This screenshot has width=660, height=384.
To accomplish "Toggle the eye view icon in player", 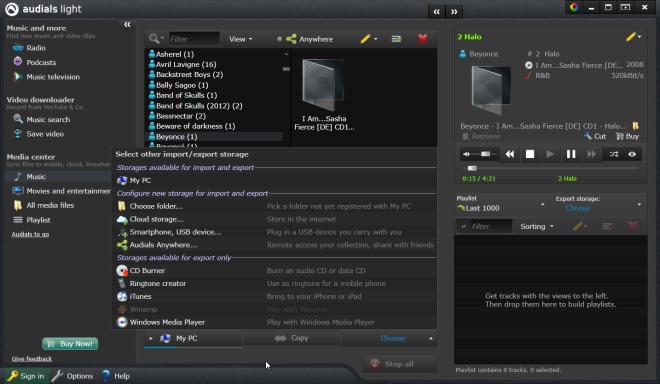I will coord(632,154).
